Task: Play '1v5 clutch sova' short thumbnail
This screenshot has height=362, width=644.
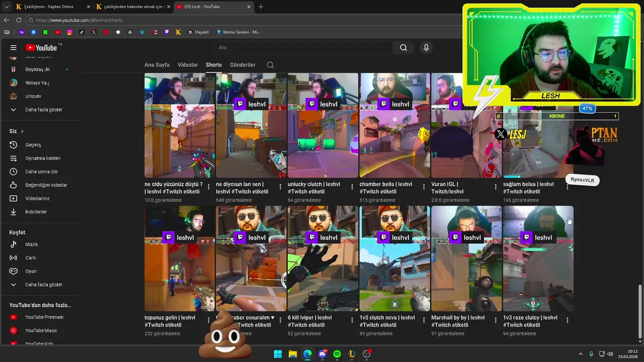Action: pyautogui.click(x=395, y=258)
